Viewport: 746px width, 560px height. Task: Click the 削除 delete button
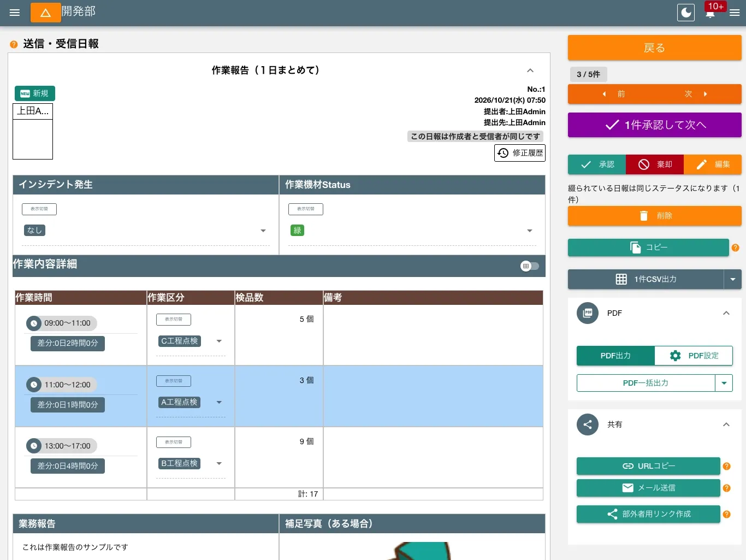coord(655,216)
